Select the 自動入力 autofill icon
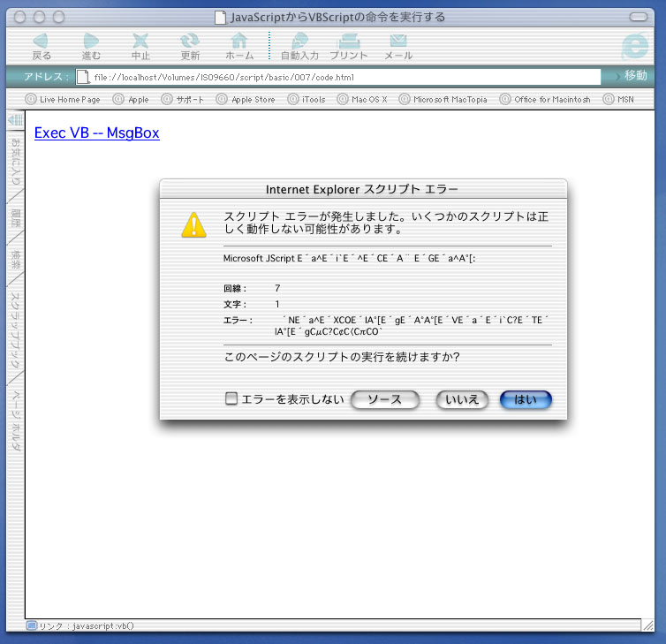 tap(299, 46)
